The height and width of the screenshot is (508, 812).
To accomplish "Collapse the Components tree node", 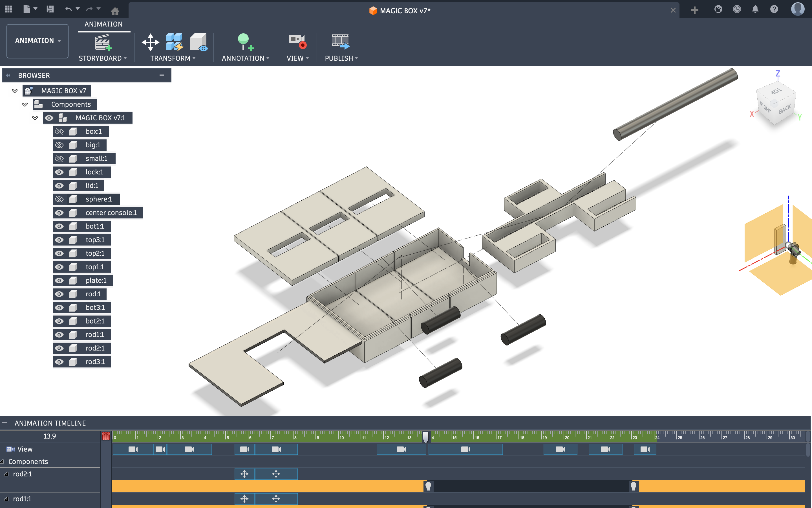I will 25,104.
